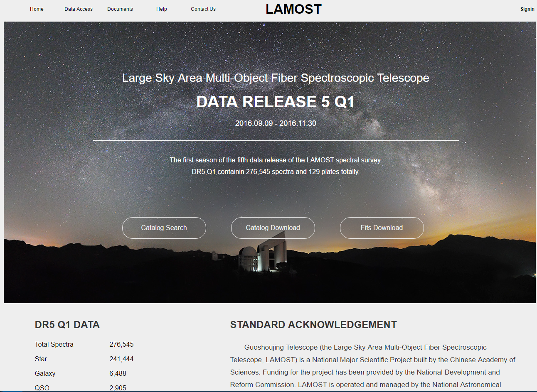537x392 pixels.
Task: Click the LAMOST site title
Action: (x=293, y=9)
